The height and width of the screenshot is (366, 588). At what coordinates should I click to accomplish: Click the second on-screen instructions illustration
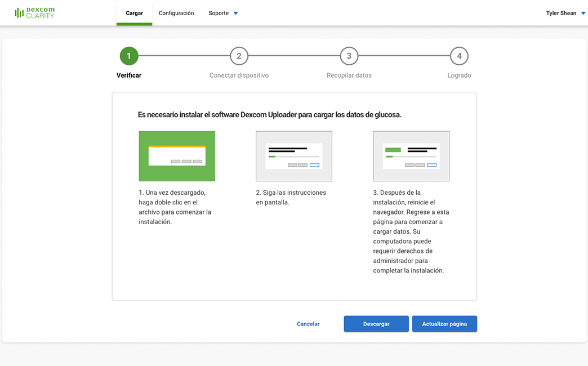[x=294, y=156]
